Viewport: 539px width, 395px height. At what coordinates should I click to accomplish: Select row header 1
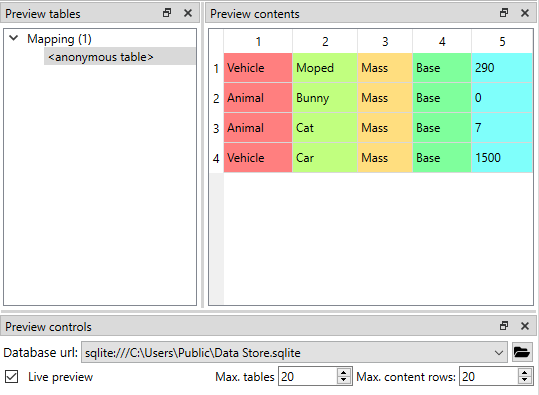(x=216, y=68)
